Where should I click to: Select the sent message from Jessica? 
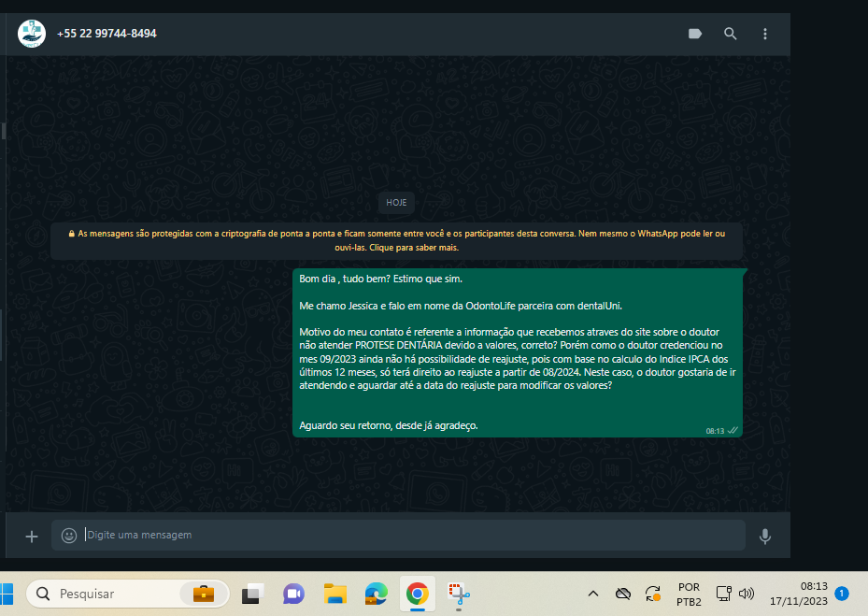[x=518, y=353]
